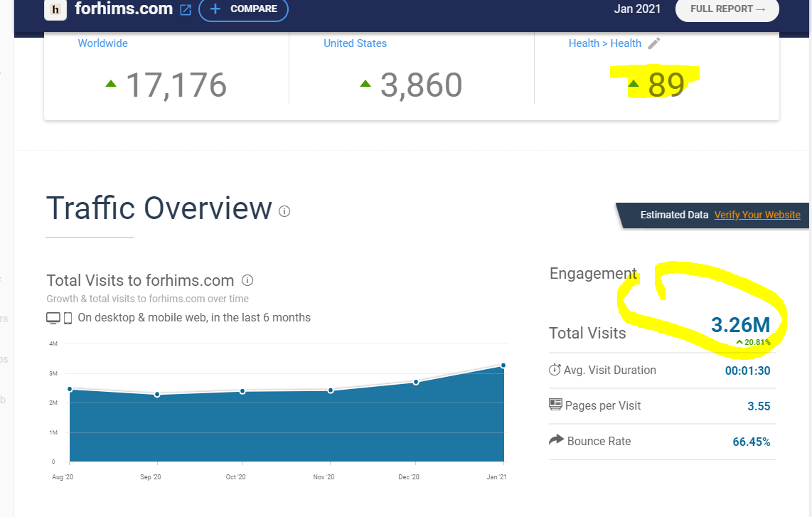Click the Estimated Data label
Screen dimensions: 812x517
[674, 215]
